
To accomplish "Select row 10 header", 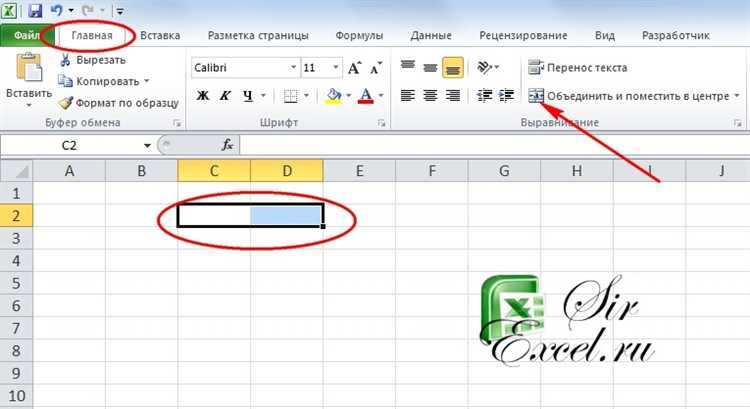I will click(16, 396).
